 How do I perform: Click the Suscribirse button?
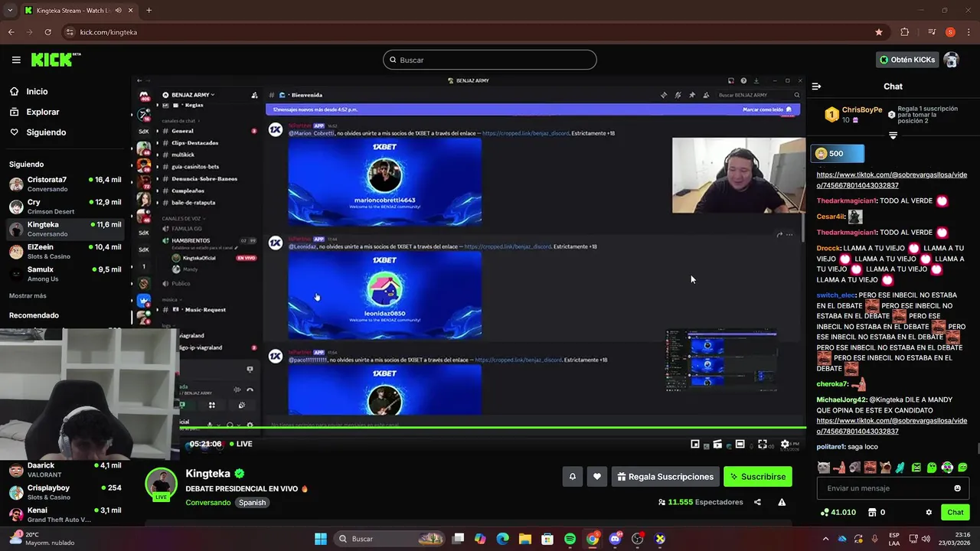758,477
